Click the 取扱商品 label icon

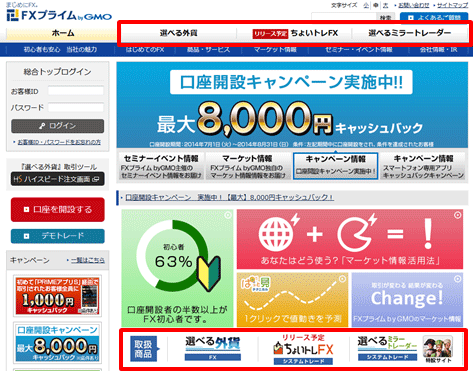click(x=144, y=349)
